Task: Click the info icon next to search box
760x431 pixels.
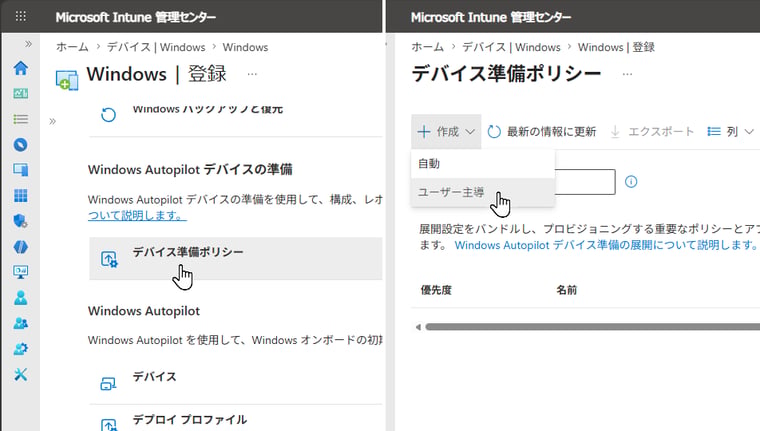Action: click(x=631, y=182)
